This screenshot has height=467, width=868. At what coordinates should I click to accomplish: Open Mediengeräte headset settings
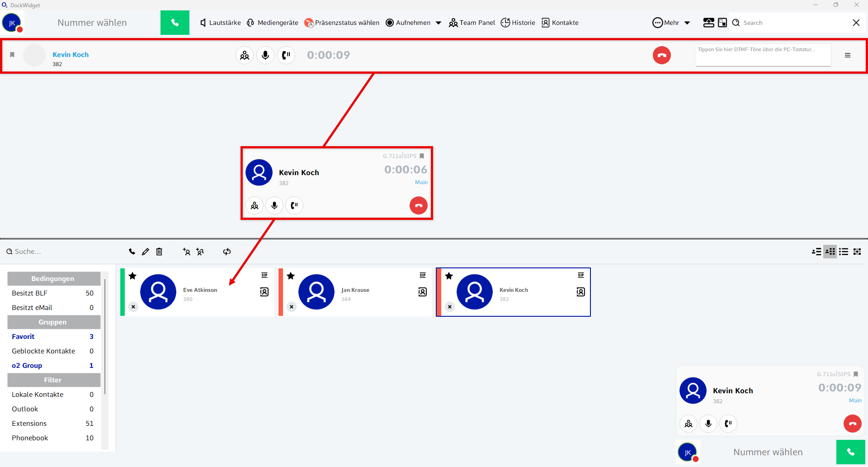273,23
